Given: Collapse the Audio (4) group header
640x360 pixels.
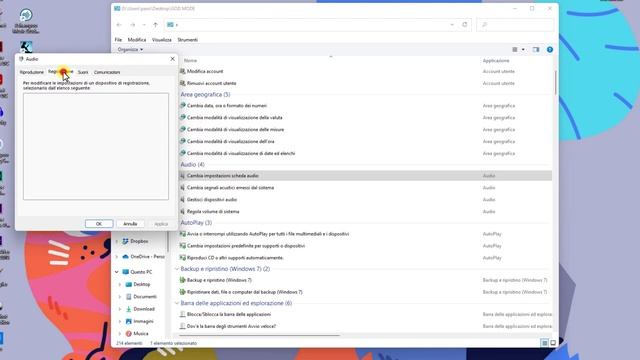Looking at the screenshot, I should click(192, 164).
